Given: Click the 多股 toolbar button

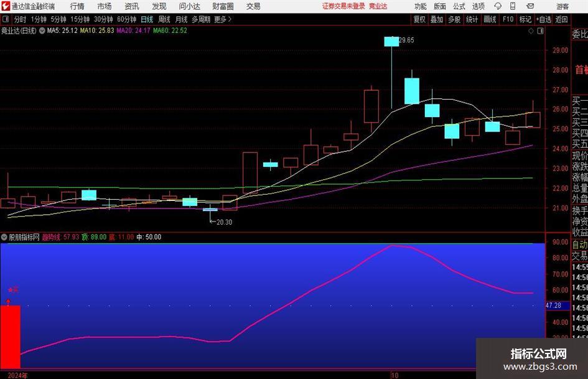Looking at the screenshot, I should [x=454, y=19].
